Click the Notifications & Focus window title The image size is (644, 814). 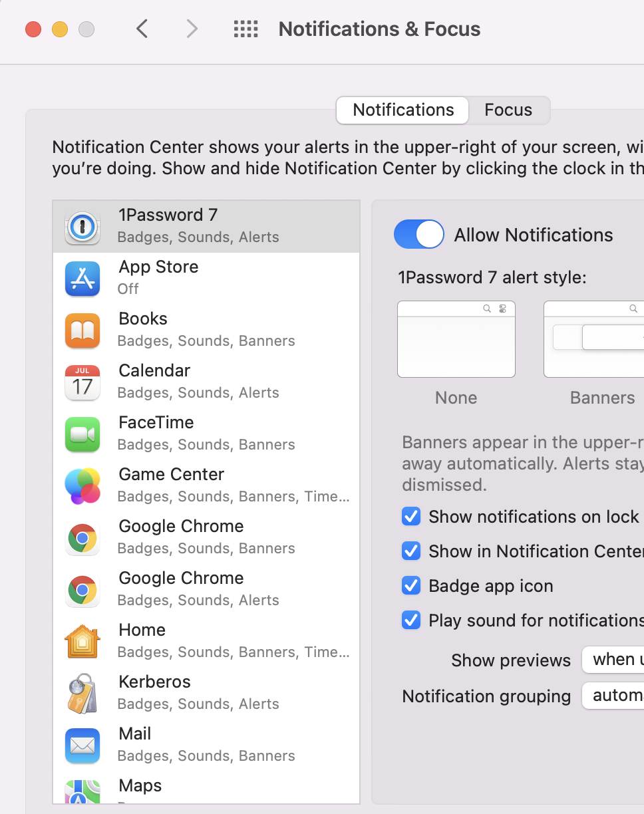pos(379,29)
